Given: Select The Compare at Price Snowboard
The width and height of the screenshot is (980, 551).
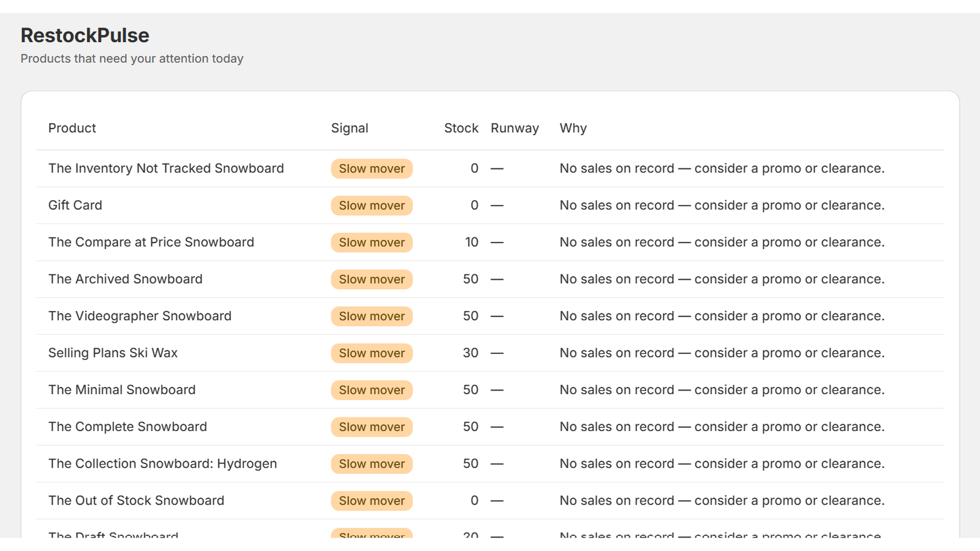Looking at the screenshot, I should (151, 242).
